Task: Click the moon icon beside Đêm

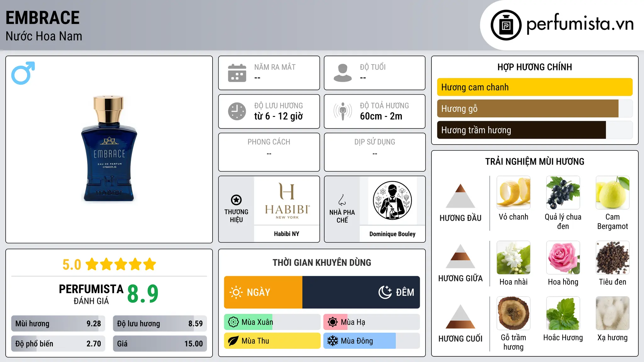Action: (x=385, y=292)
